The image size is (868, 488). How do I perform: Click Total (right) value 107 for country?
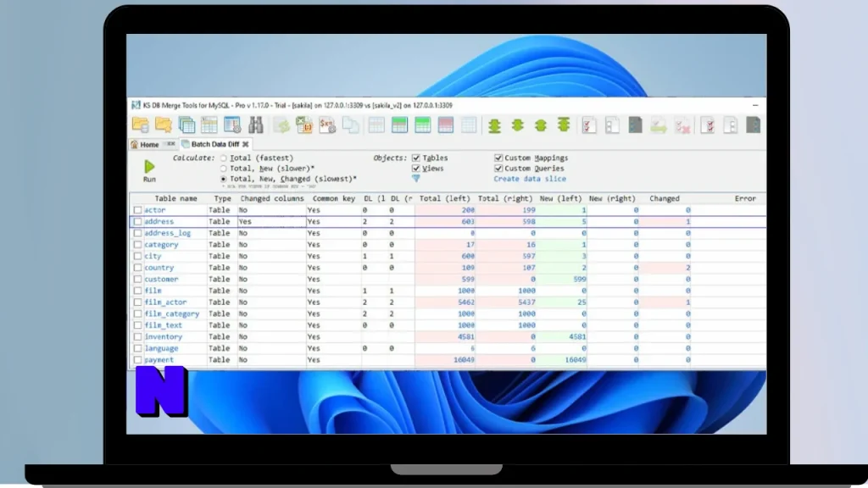click(529, 268)
